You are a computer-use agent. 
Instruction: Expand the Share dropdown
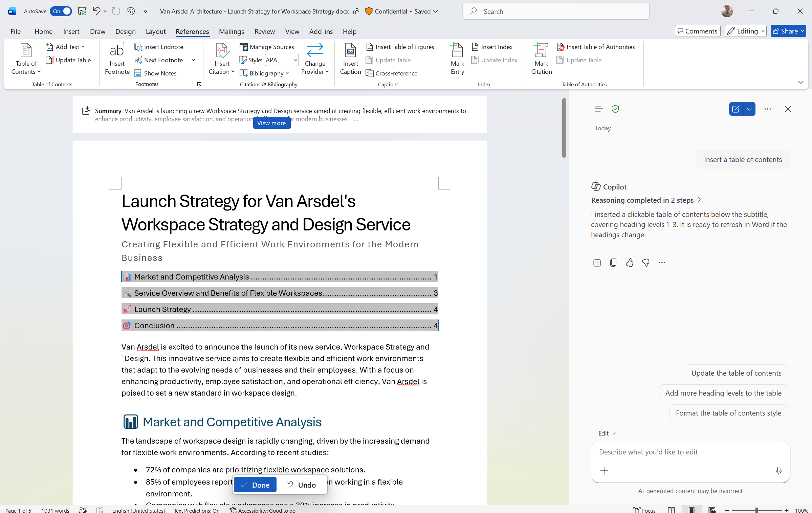[x=803, y=31]
